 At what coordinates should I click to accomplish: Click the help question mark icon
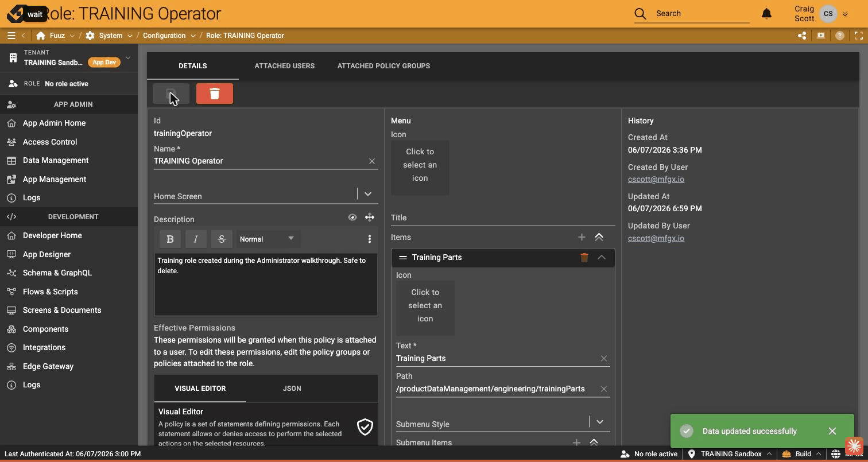tap(839, 36)
